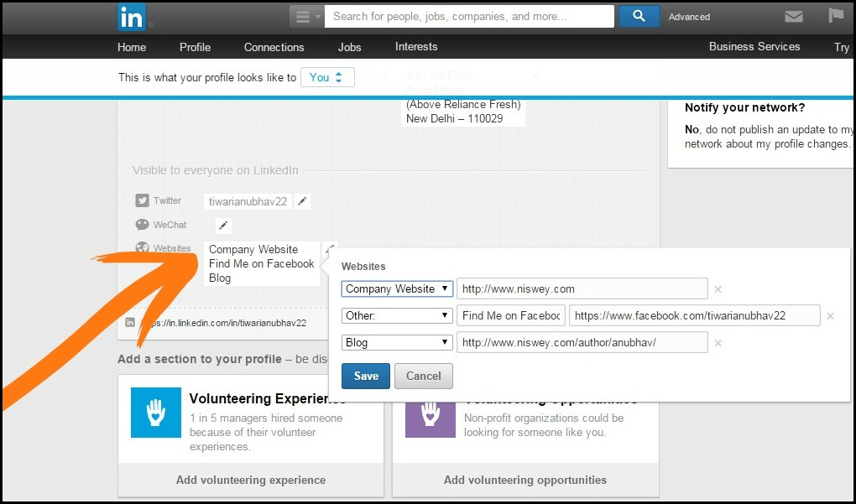Edit WeChat with its pencil icon
The width and height of the screenshot is (856, 504).
(222, 226)
